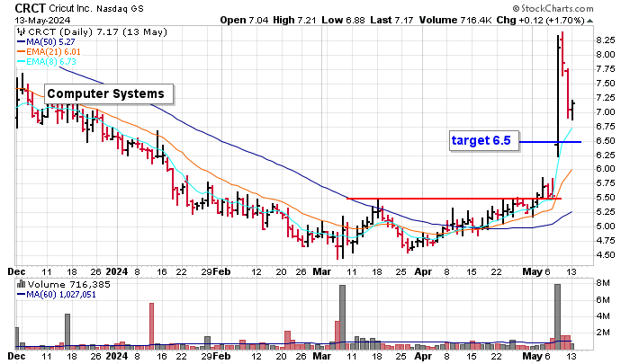630x364 pixels.
Task: Click the volume bars icon beside Volume 716,385
Action: pyautogui.click(x=21, y=285)
